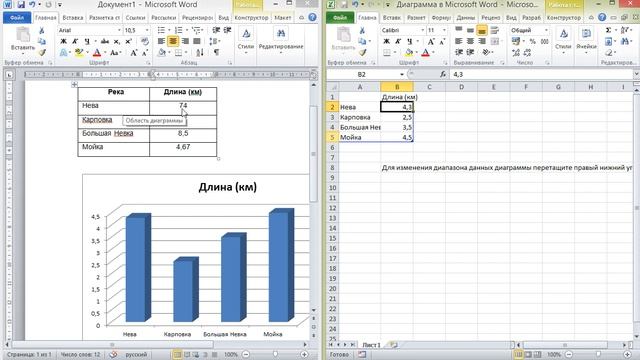Increase indent in Word
The height and width of the screenshot is (360, 640).
227,30
